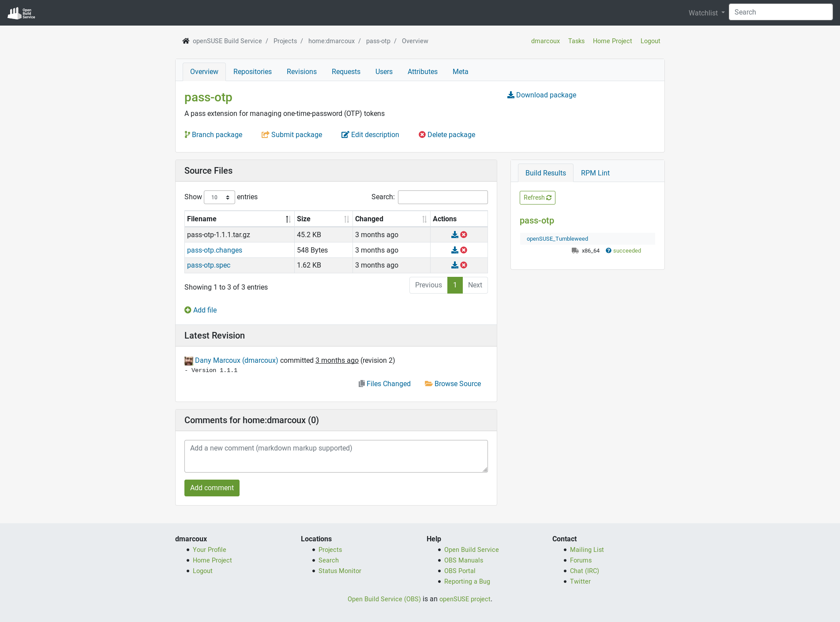
Task: Click the home icon in breadcrumb
Action: coord(186,41)
